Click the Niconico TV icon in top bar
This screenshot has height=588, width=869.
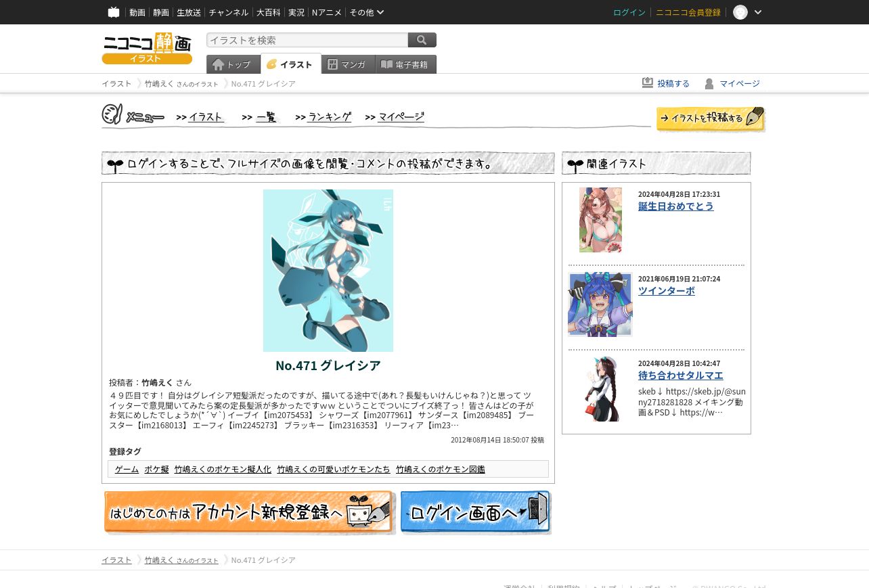[114, 12]
